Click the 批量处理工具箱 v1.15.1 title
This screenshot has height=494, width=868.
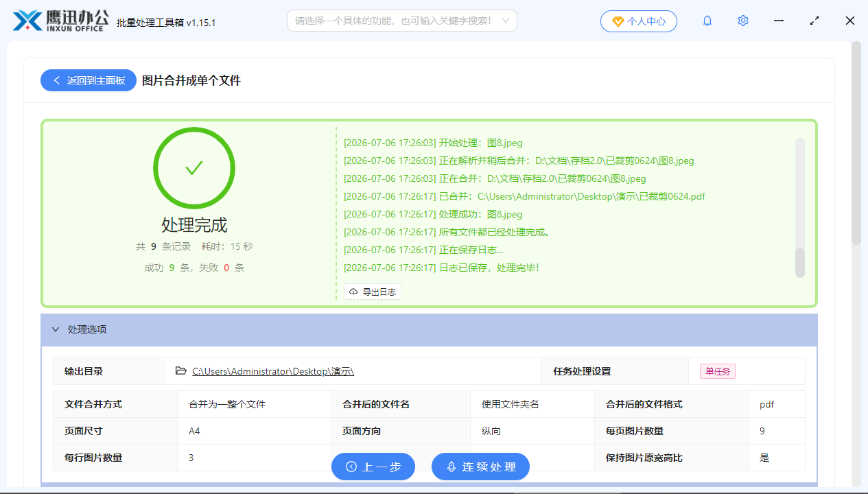166,22
